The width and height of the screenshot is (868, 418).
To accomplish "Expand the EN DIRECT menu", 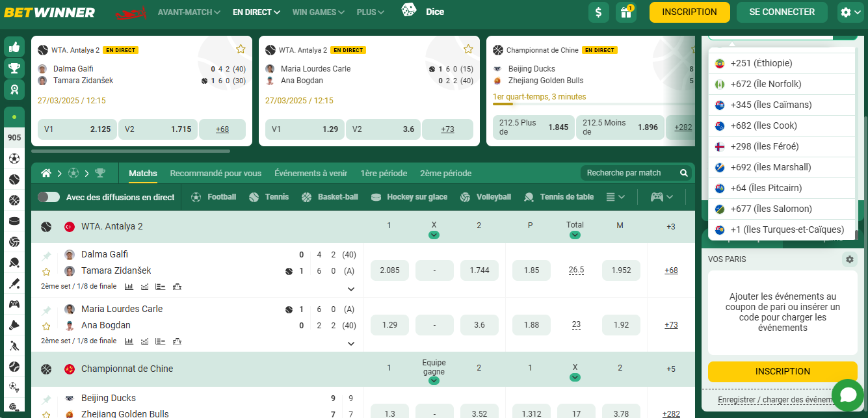I will 257,12.
